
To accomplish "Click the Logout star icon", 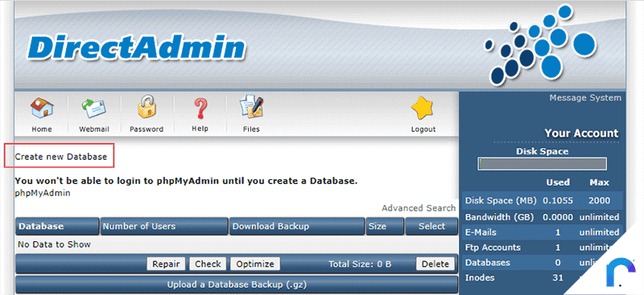I will [423, 109].
